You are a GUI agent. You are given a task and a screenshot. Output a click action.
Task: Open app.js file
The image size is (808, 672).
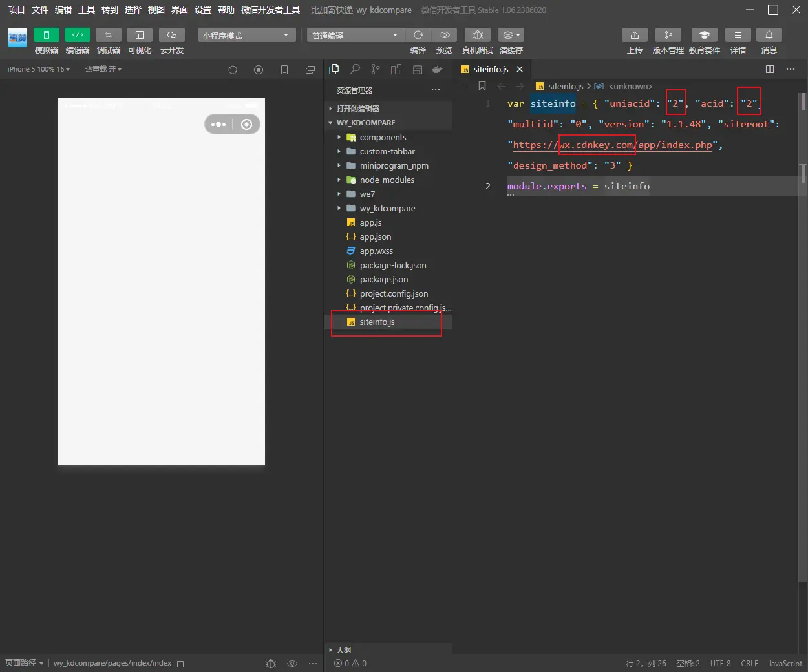[388, 222]
